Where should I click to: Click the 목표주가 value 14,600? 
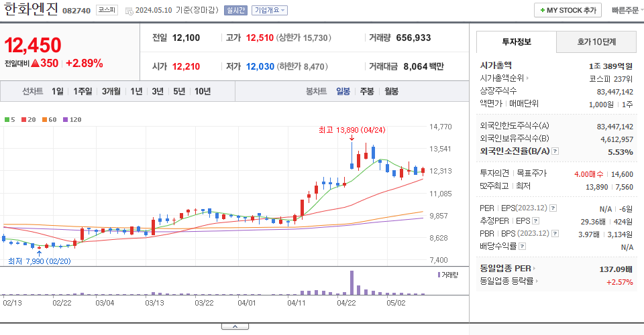coord(622,174)
